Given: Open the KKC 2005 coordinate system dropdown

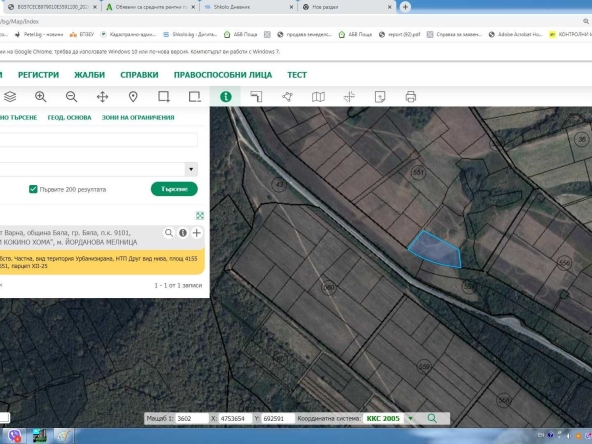Looking at the screenshot, I should [410, 418].
